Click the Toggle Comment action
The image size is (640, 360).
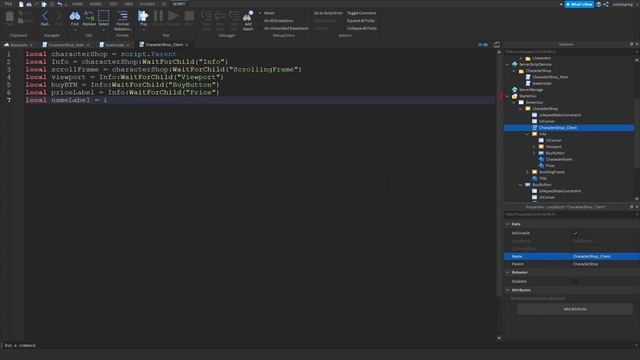(x=362, y=13)
